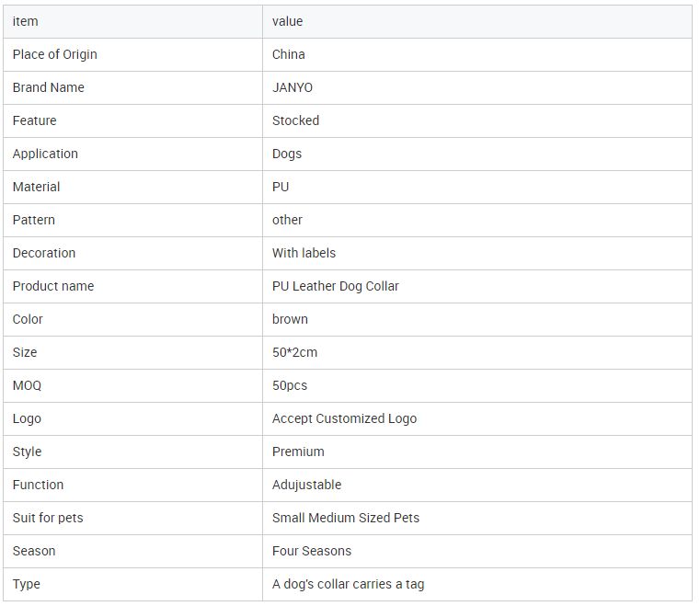Image resolution: width=700 pixels, height=606 pixels.
Task: Click 'A dog's collar carries a tag' text
Action: pos(348,584)
